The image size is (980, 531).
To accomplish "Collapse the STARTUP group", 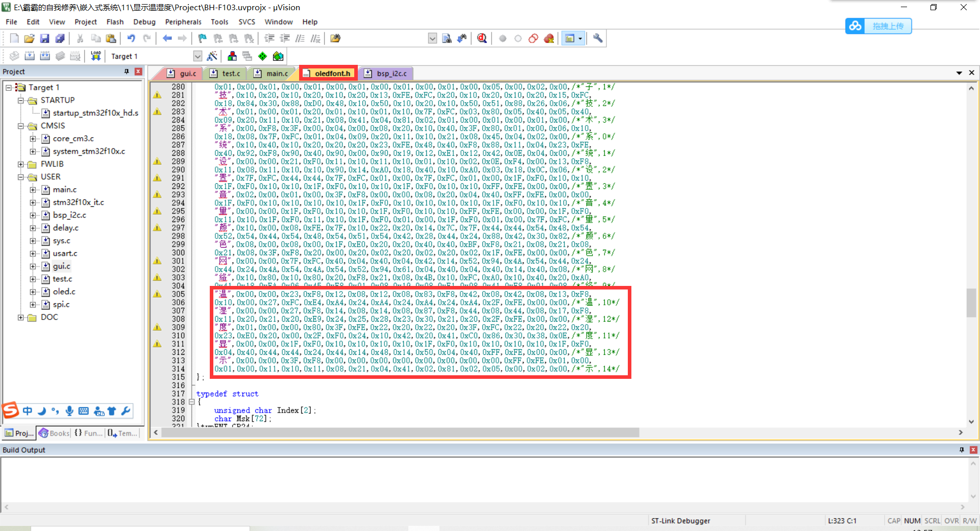I will pyautogui.click(x=21, y=100).
